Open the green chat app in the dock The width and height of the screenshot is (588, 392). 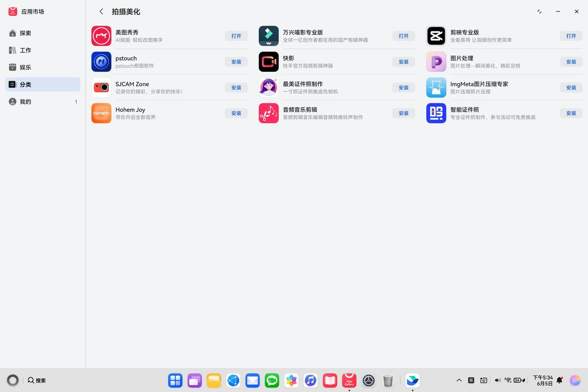272,381
